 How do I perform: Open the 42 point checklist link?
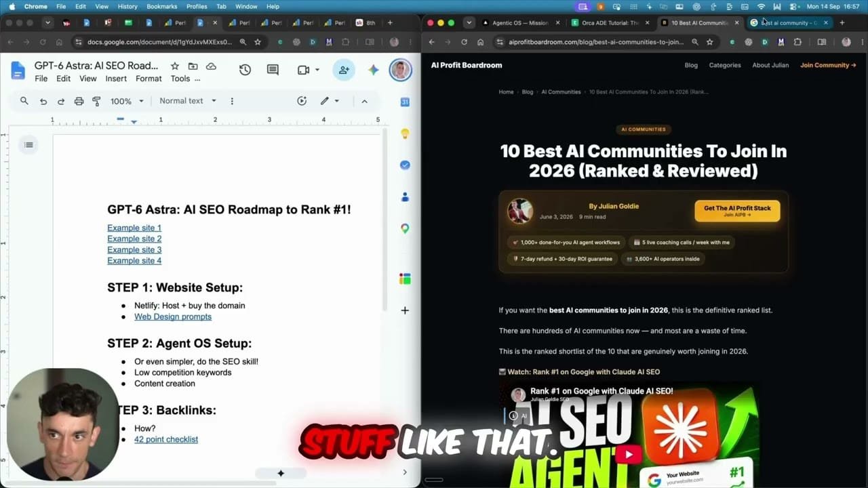(x=166, y=439)
